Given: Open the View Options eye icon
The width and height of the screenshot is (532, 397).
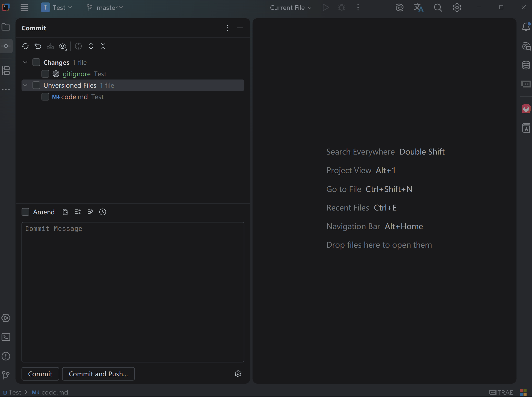Looking at the screenshot, I should (x=63, y=46).
